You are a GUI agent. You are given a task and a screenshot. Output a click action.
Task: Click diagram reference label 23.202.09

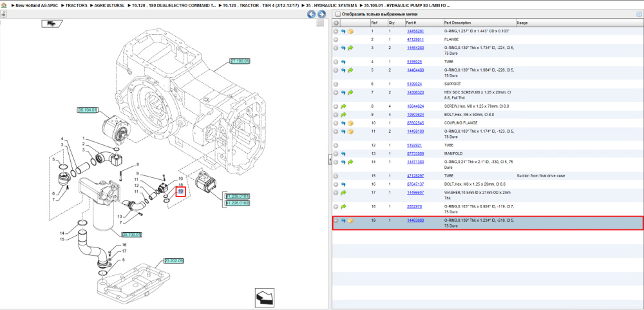click(x=174, y=260)
